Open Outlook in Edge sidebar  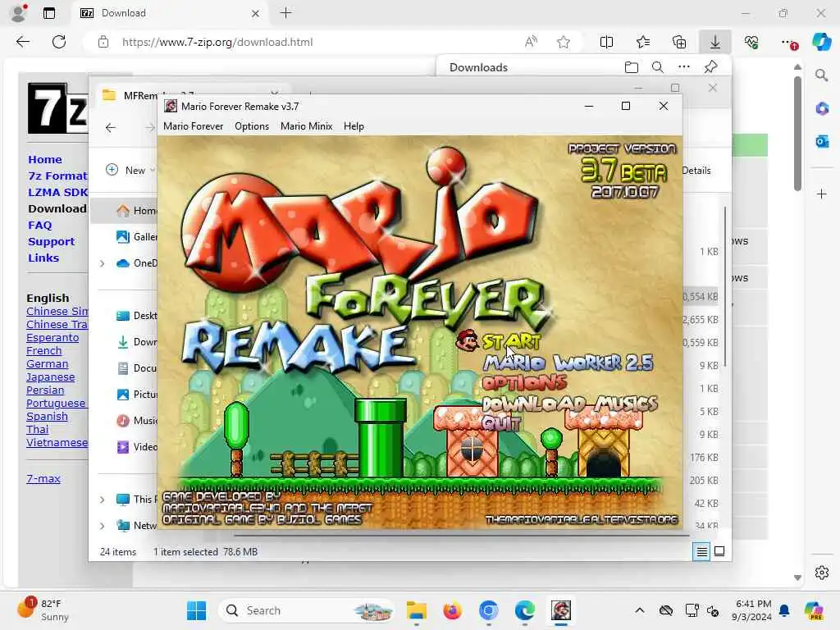pos(822,141)
